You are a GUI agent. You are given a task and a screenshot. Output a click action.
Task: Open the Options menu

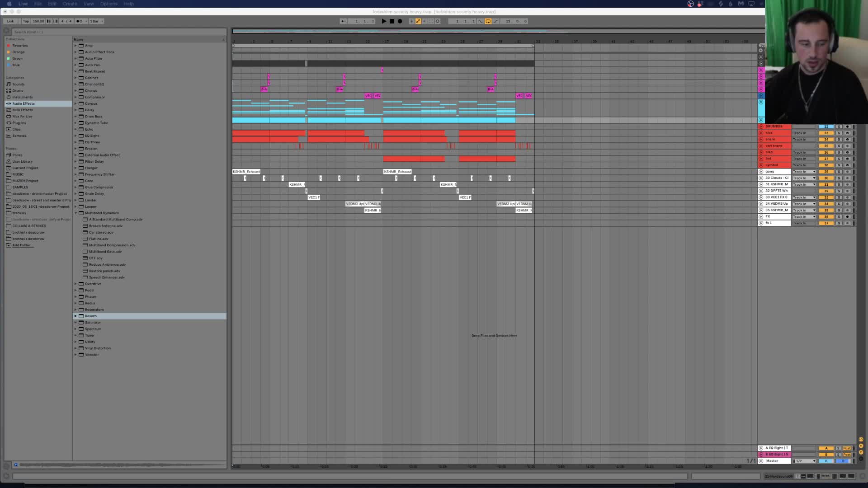point(108,4)
